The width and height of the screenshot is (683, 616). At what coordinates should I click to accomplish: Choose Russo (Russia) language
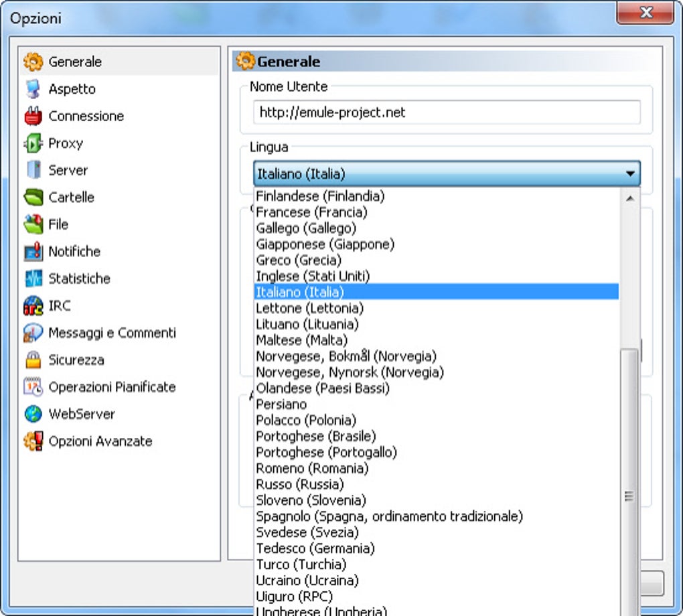pos(437,484)
